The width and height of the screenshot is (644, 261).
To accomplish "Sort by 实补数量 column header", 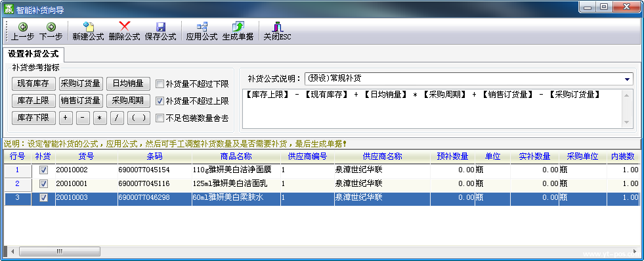I will (534, 156).
